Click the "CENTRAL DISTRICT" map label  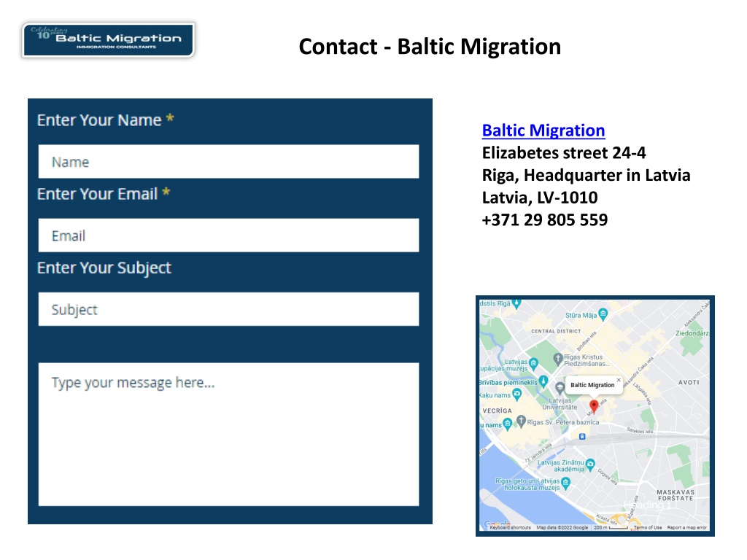point(556,331)
